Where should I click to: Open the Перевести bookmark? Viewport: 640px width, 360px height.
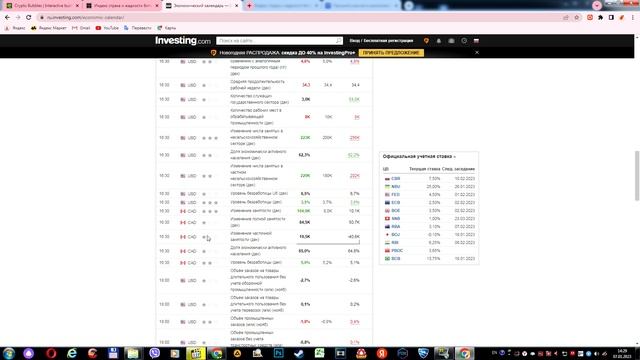pos(138,28)
